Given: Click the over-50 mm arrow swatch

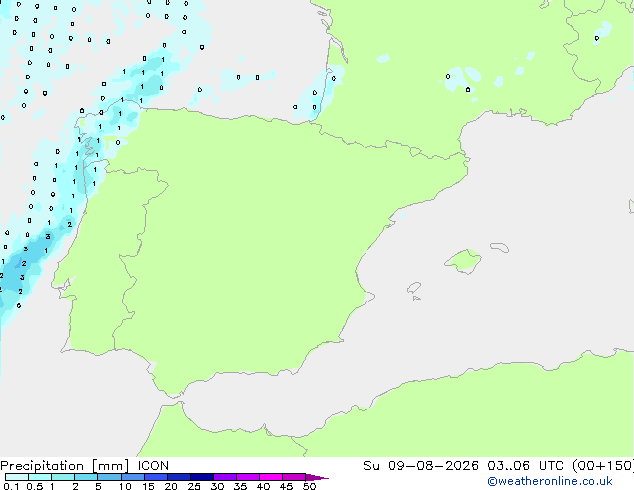Looking at the screenshot, I should point(317,477).
